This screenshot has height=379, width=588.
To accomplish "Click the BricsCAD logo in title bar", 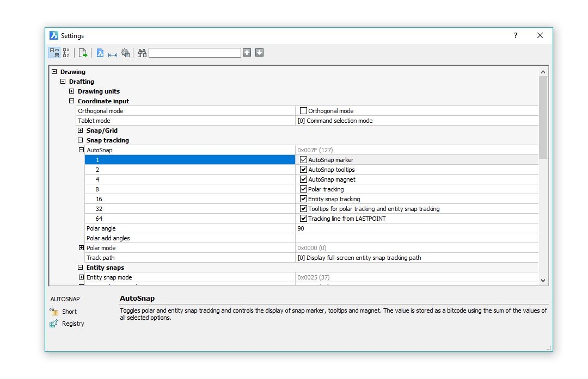I will [x=54, y=35].
